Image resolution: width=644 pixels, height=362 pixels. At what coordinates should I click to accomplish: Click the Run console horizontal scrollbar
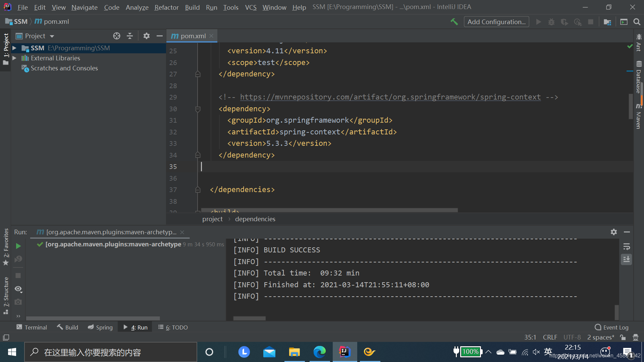point(249,318)
